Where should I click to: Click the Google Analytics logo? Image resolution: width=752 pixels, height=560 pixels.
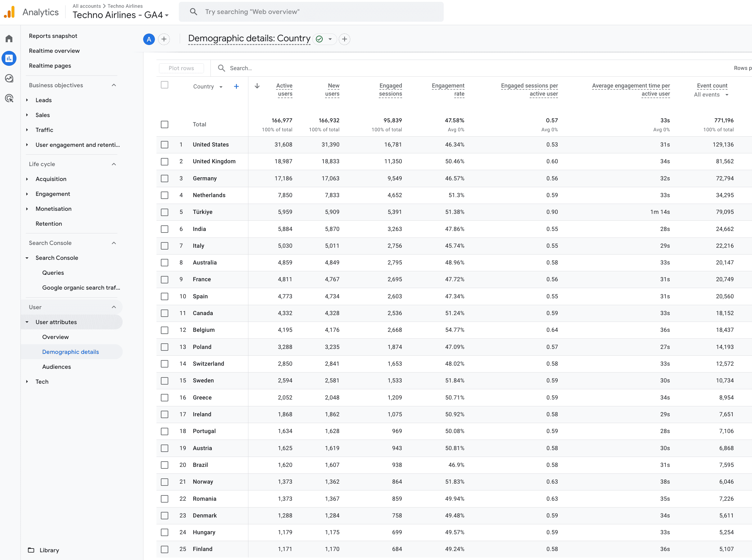10,12
